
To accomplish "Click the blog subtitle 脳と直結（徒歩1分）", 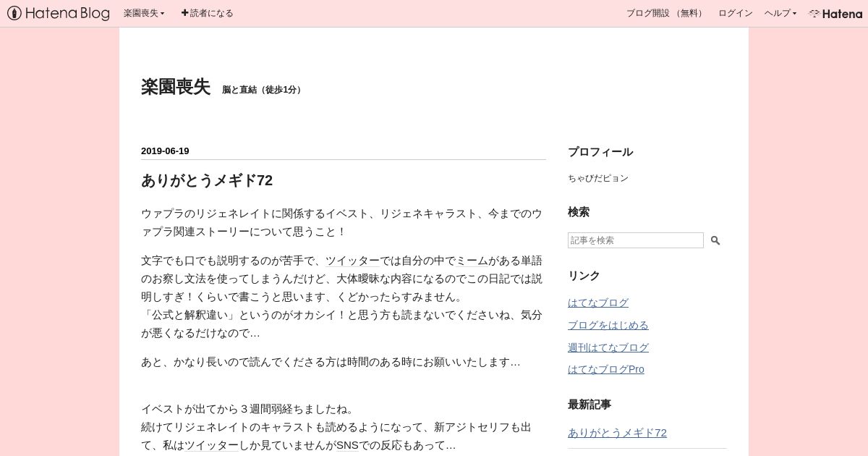I will [264, 90].
